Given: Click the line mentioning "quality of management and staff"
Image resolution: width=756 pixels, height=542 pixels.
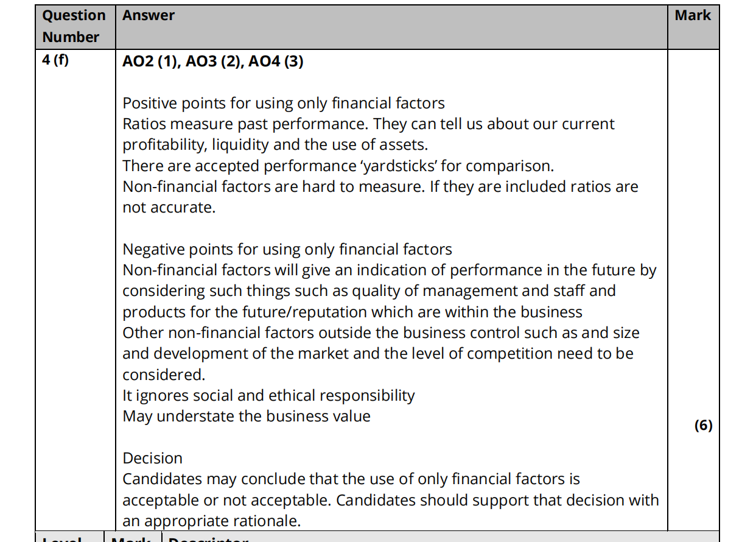Looking at the screenshot, I should point(369,291).
